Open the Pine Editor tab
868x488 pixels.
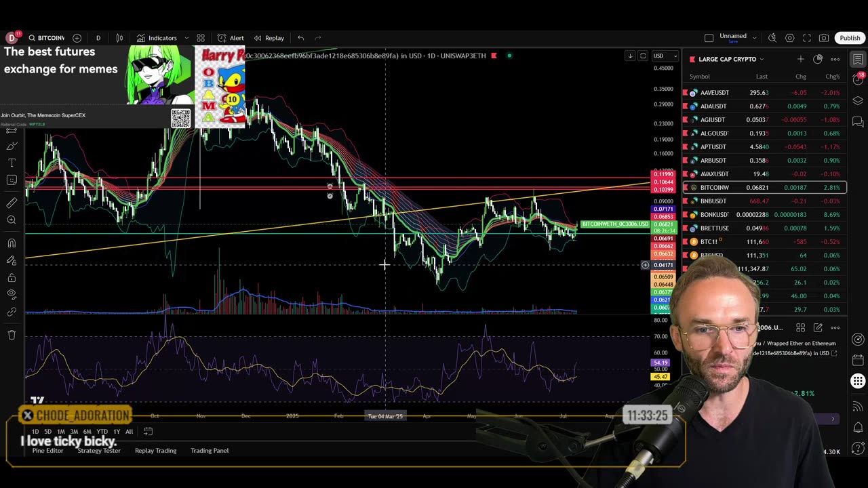click(47, 451)
